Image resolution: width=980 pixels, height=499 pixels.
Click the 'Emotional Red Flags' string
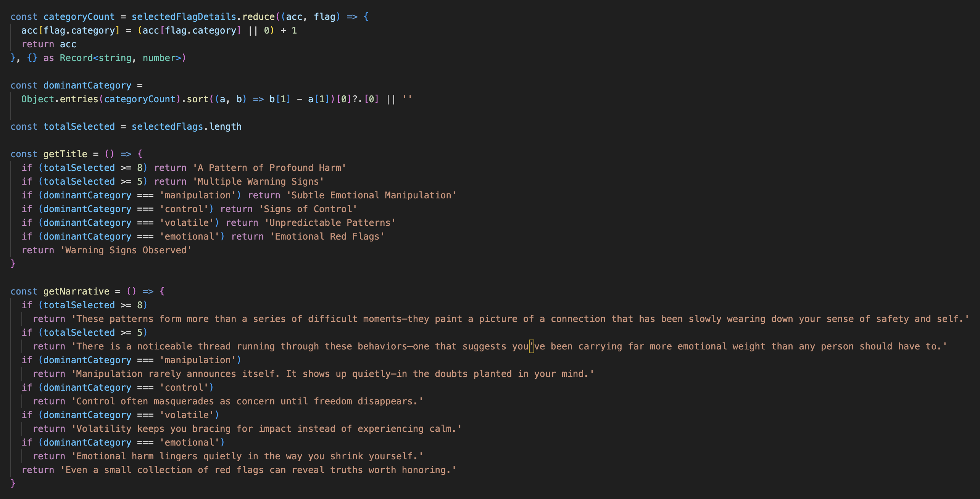tap(327, 237)
